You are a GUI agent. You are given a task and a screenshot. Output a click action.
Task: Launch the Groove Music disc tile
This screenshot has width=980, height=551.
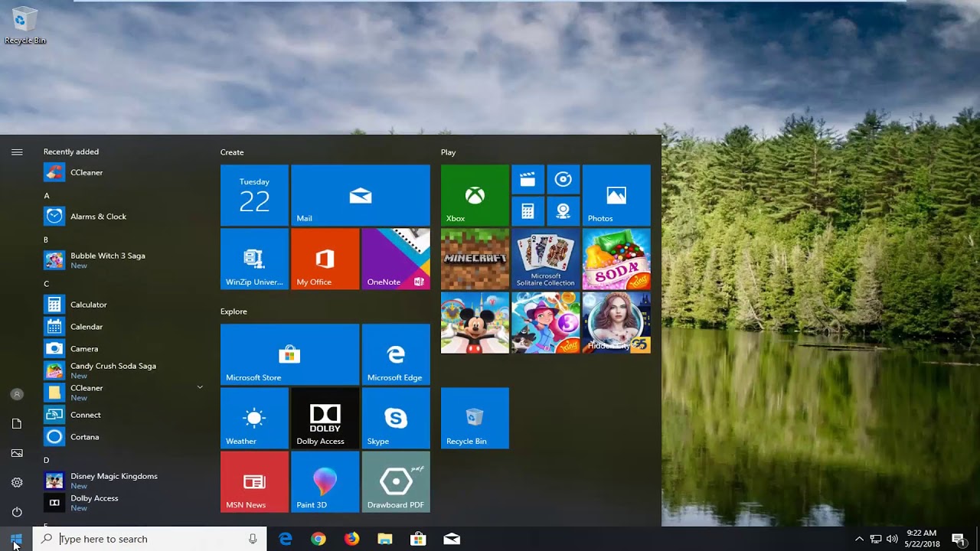point(563,180)
